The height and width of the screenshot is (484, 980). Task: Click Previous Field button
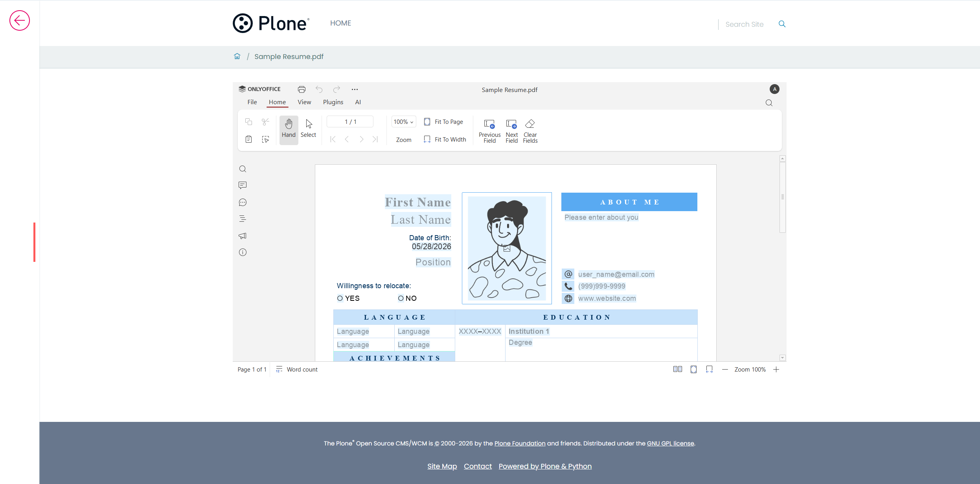(x=489, y=131)
